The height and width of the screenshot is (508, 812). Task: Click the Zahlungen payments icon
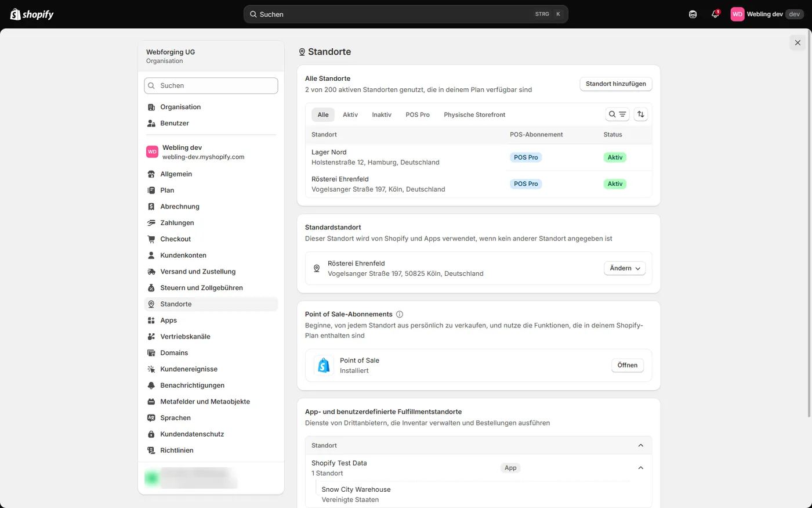coord(151,223)
